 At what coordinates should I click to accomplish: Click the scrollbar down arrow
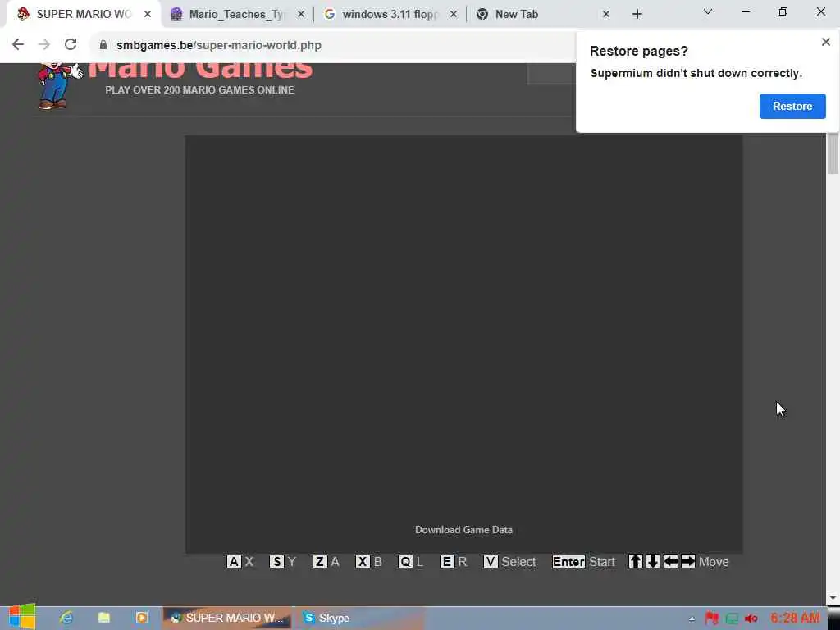[833, 598]
